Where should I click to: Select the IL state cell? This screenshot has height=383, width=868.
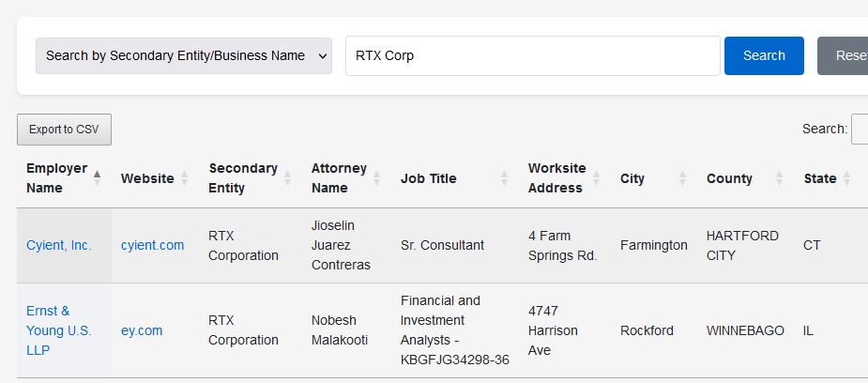[x=808, y=330]
